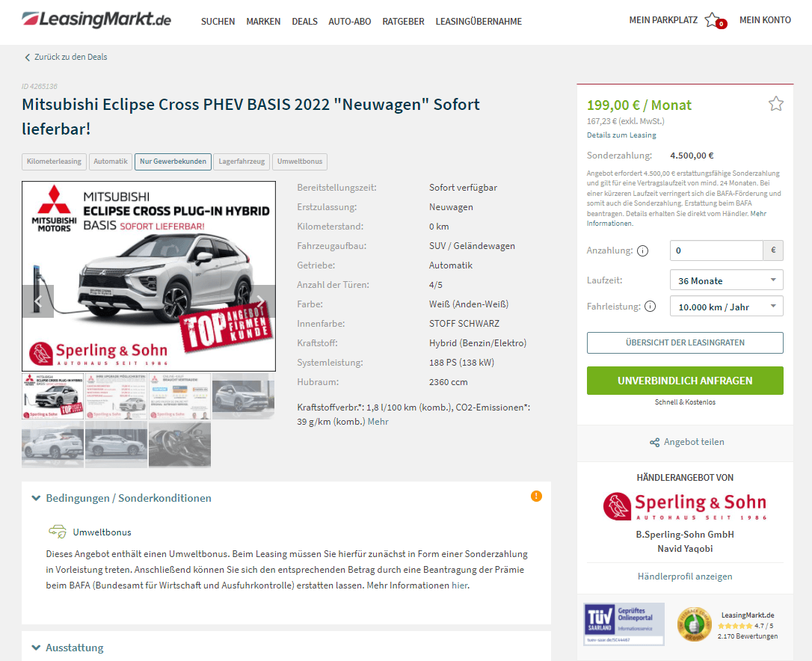Screen dimensions: 812x661
Task: Select the interior dashboard thumbnail
Action: coord(179,444)
